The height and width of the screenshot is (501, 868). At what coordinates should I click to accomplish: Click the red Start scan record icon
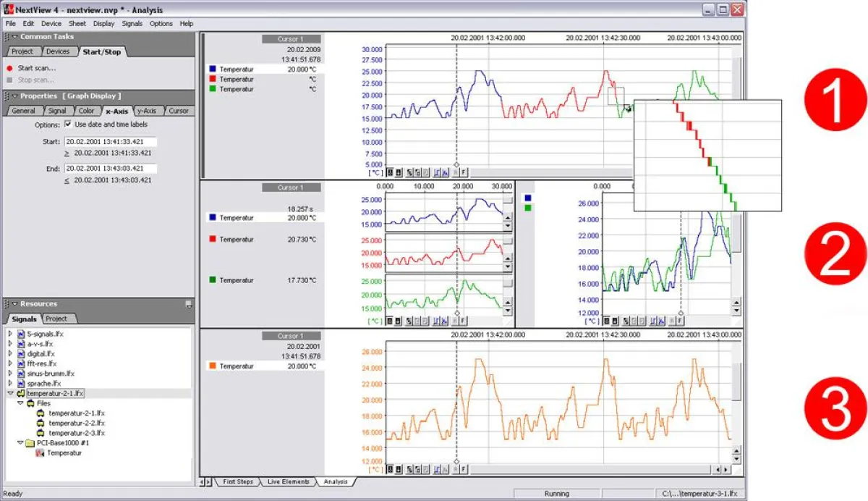pos(9,68)
